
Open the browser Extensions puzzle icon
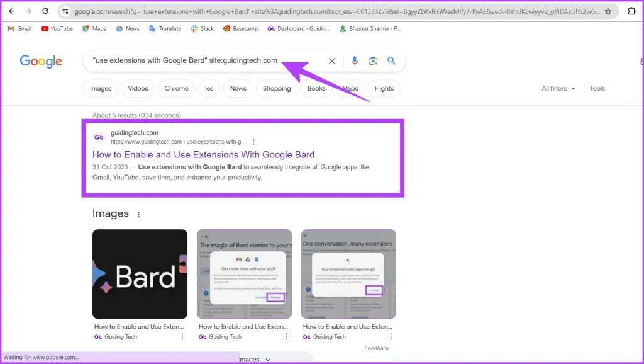click(631, 11)
